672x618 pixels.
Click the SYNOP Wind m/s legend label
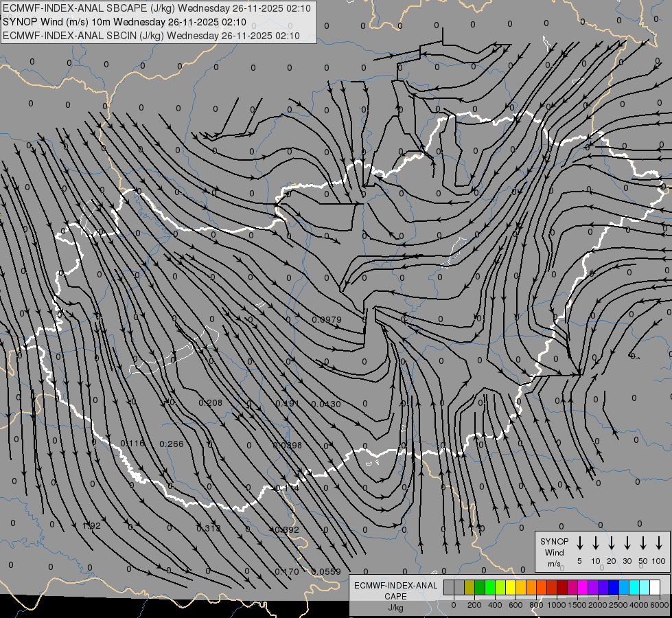(x=554, y=553)
